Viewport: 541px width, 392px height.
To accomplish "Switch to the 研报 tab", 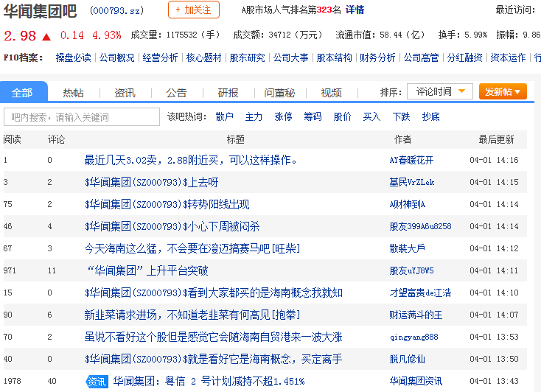I will (x=228, y=93).
